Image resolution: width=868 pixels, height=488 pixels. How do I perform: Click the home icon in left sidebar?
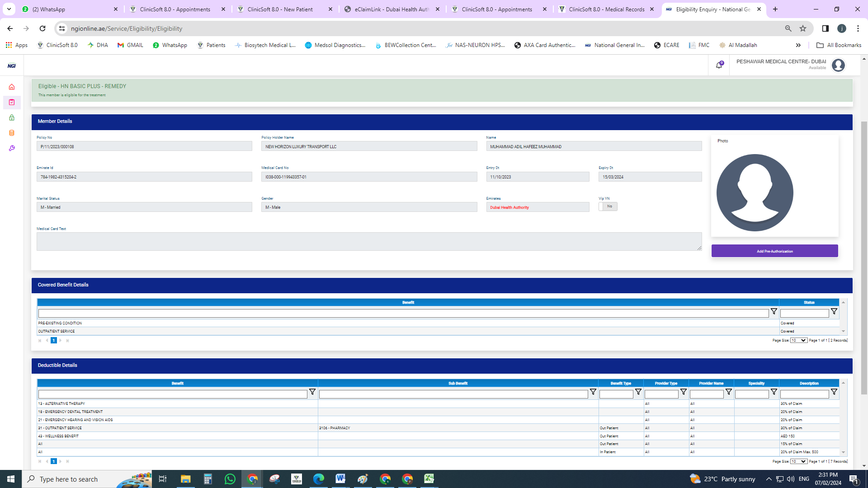click(12, 87)
